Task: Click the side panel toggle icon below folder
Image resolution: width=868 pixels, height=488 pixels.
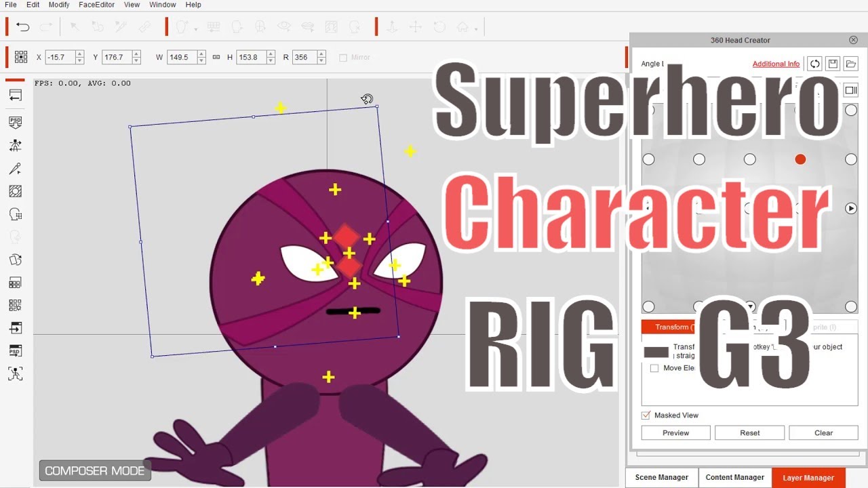Action: click(850, 89)
